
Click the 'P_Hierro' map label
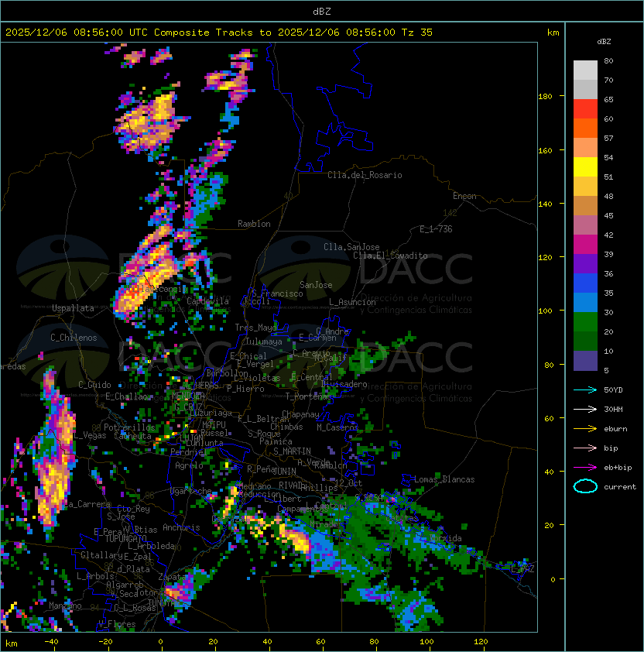pyautogui.click(x=245, y=389)
